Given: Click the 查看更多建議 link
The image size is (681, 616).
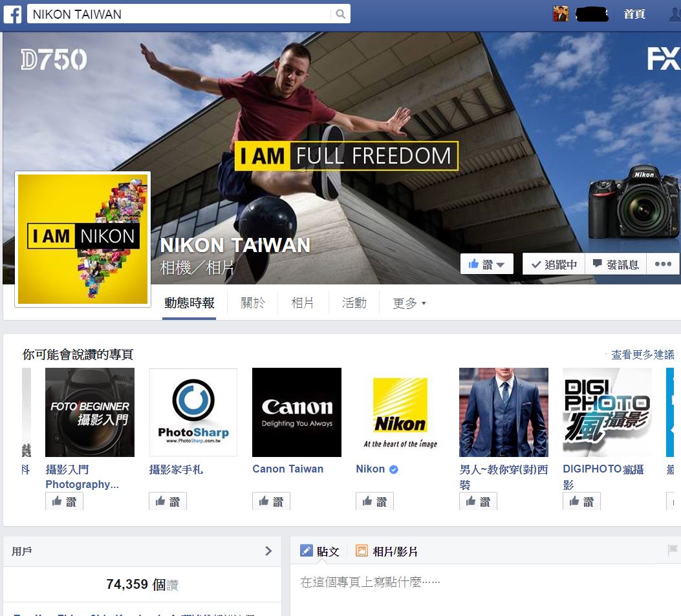Looking at the screenshot, I should [643, 355].
